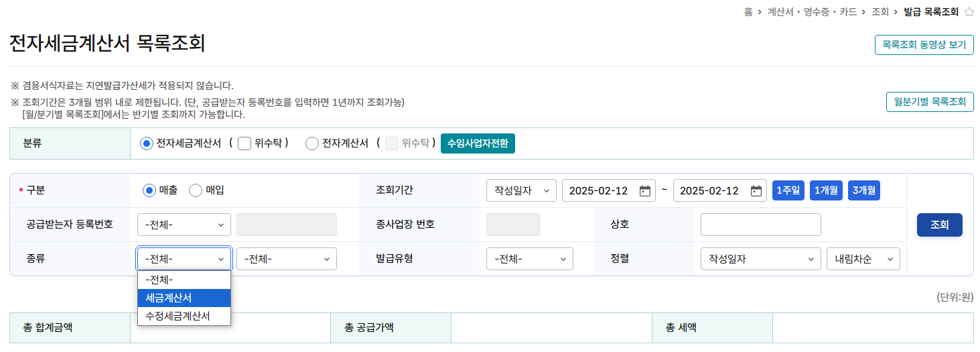Select the 전자세금계산서 radio button
The width and height of the screenshot is (980, 352).
click(147, 143)
